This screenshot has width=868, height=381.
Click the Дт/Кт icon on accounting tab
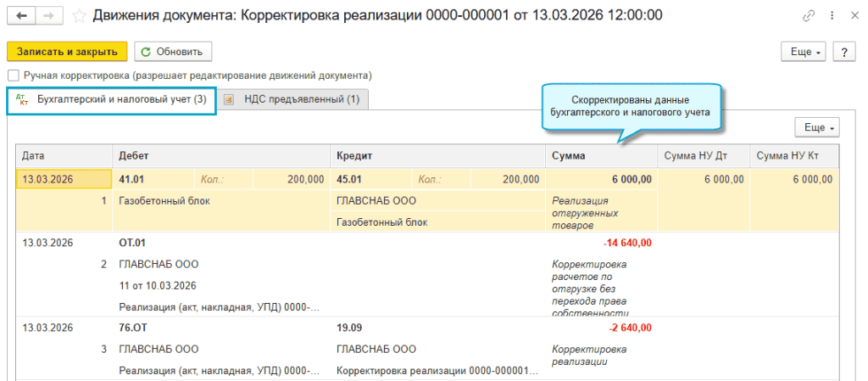pos(23,100)
